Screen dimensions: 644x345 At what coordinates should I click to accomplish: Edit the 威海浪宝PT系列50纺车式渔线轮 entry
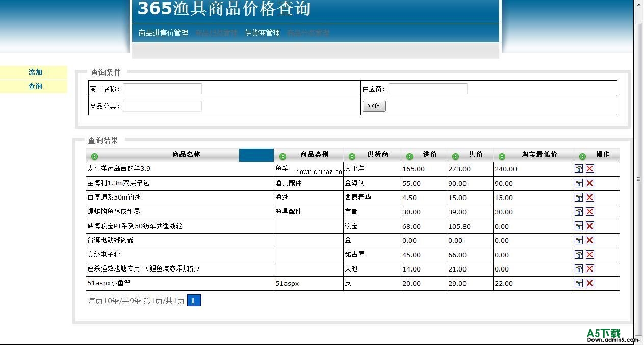pyautogui.click(x=579, y=226)
